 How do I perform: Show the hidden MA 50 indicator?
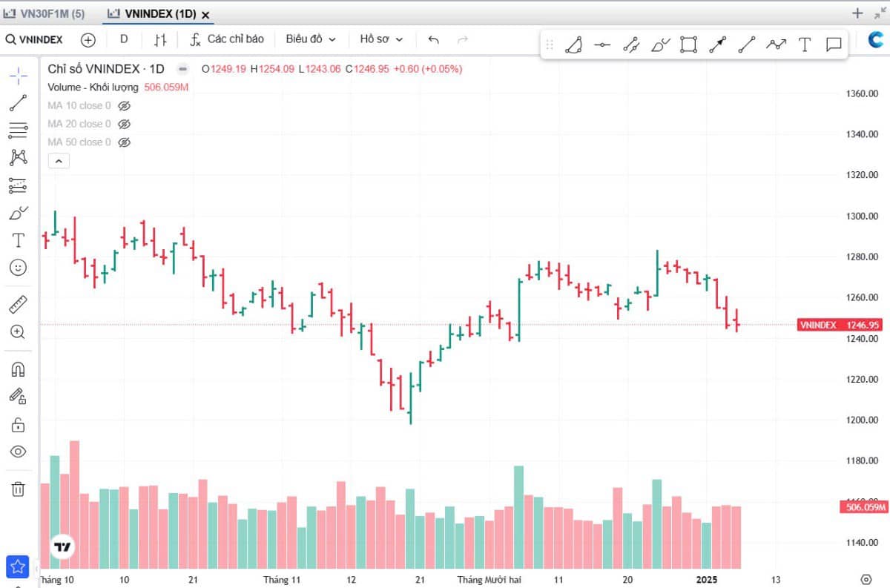tap(125, 142)
